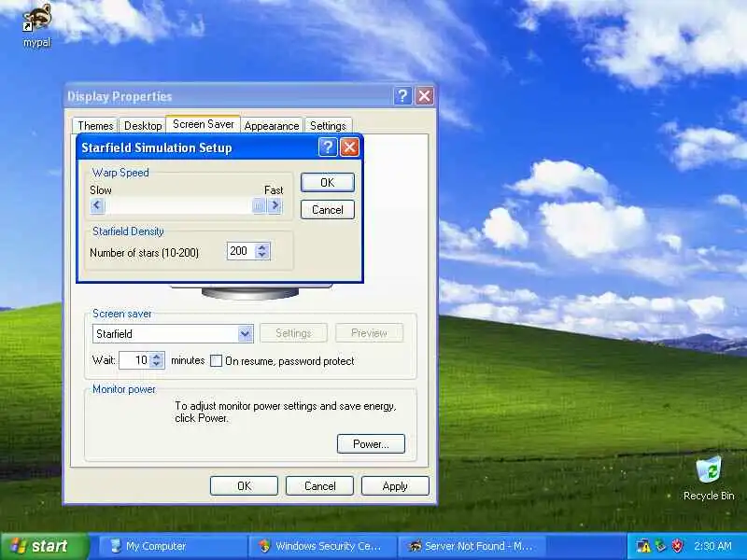Cancel the Starfield Simulation Setup dialog
This screenshot has height=560, width=747.
[x=328, y=210]
